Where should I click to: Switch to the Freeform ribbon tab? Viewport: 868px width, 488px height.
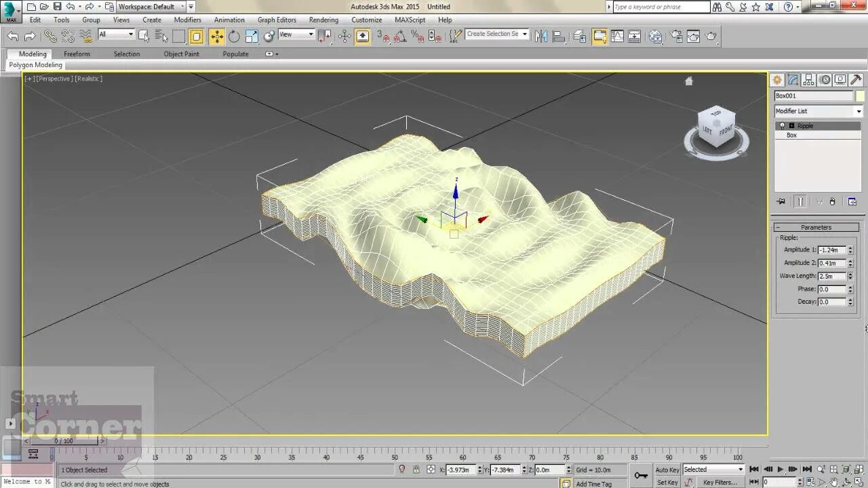77,54
